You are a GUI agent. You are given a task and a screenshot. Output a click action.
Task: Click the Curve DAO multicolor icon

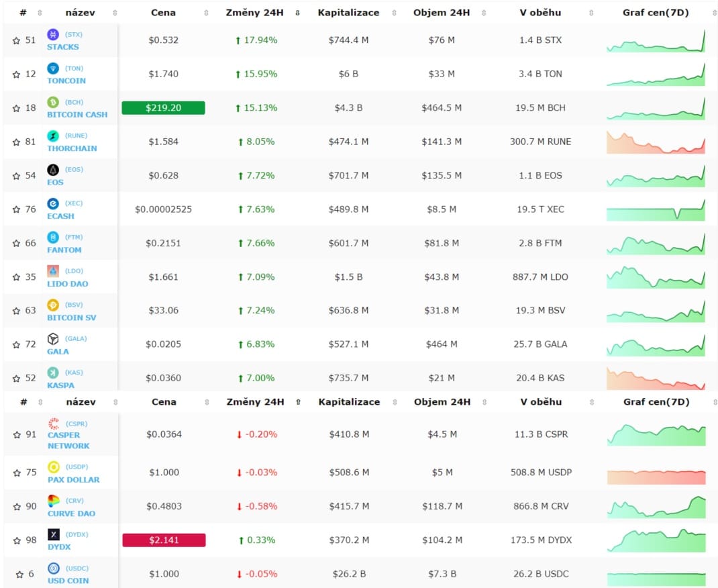[x=53, y=501]
